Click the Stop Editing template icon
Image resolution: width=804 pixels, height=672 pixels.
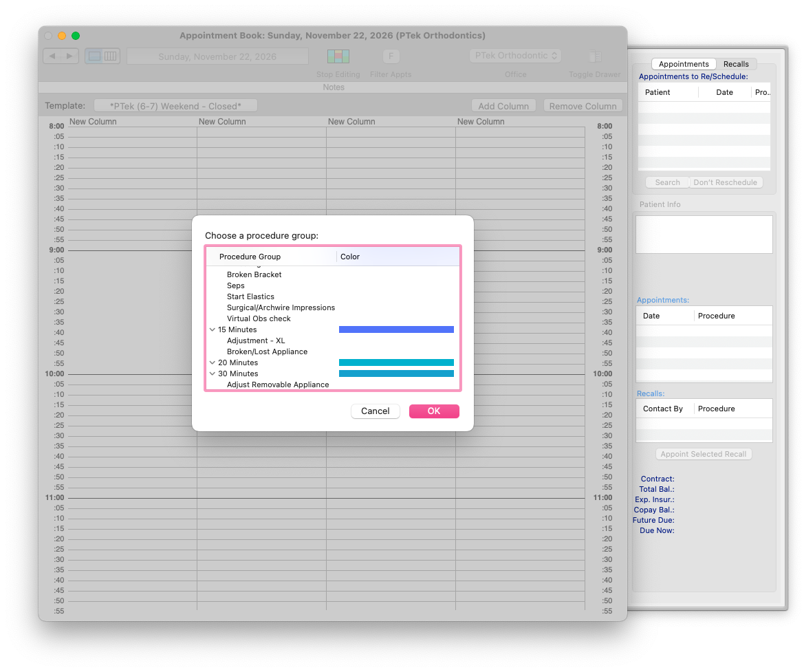pos(338,56)
